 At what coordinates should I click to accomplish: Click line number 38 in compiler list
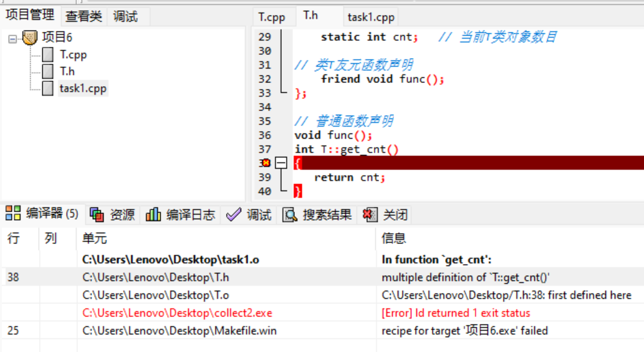[x=13, y=277]
